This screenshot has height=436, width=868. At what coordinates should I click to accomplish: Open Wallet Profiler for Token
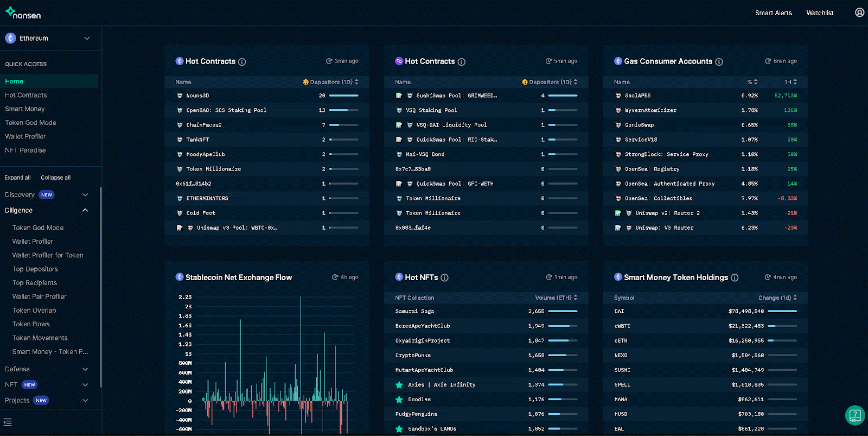click(x=48, y=255)
